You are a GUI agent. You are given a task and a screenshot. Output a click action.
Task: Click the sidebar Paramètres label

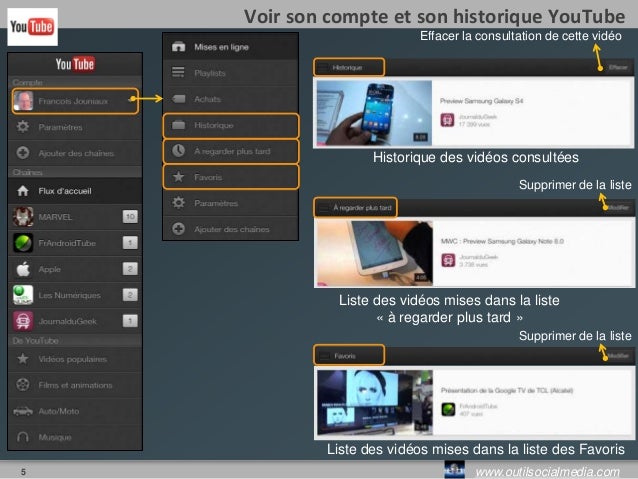coord(60,127)
